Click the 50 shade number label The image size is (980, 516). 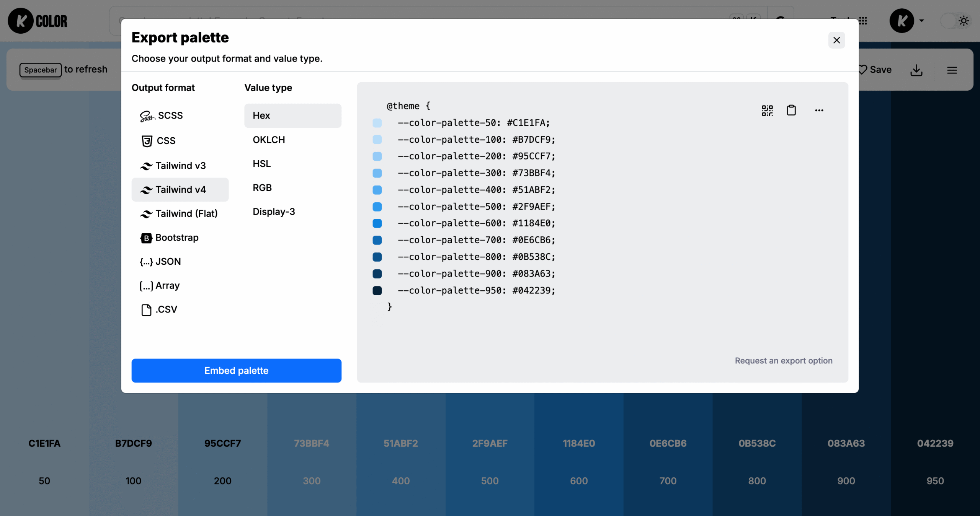pyautogui.click(x=44, y=481)
